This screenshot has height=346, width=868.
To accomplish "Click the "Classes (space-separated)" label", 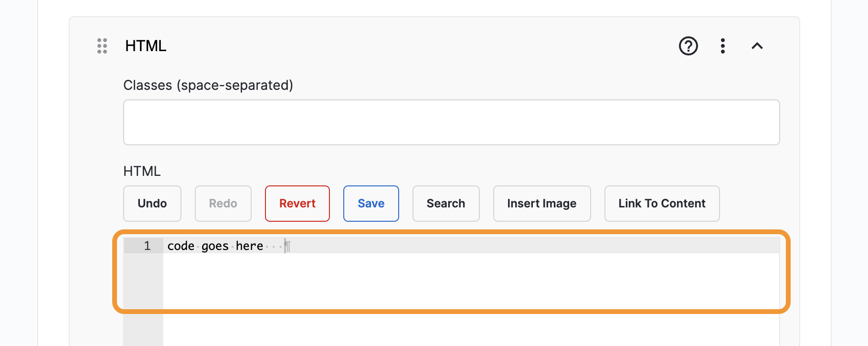I will pyautogui.click(x=208, y=85).
